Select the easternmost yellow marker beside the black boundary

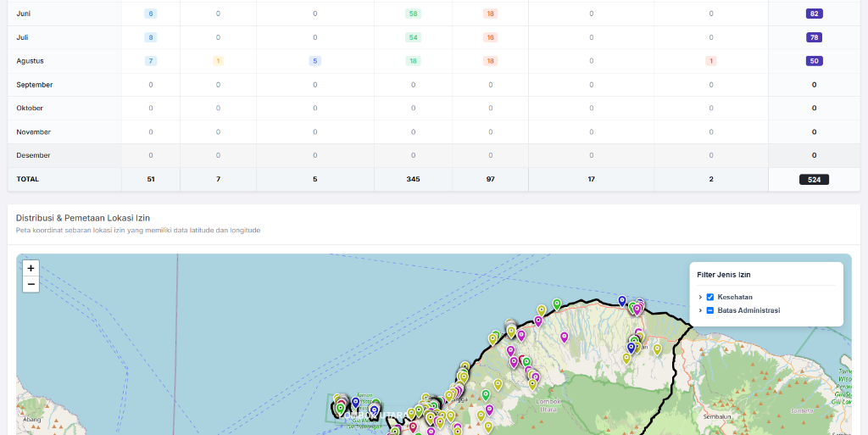[657, 349]
